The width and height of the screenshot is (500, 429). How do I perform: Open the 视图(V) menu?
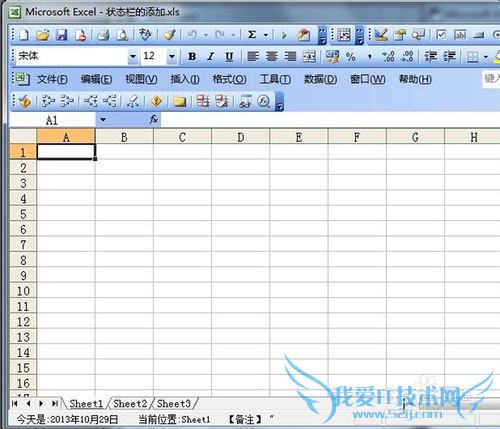(x=141, y=79)
